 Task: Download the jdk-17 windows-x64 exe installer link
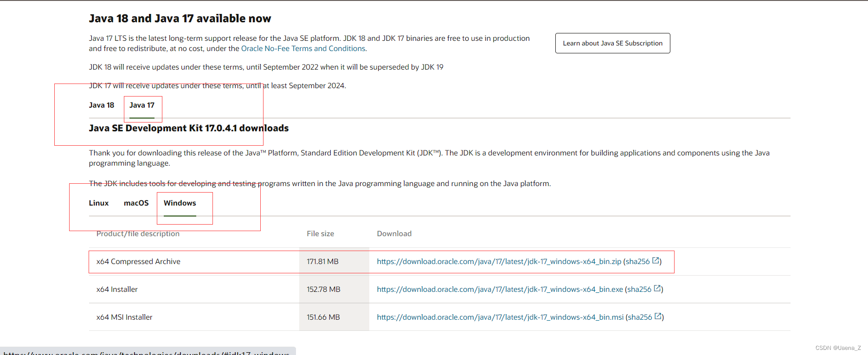coord(500,290)
